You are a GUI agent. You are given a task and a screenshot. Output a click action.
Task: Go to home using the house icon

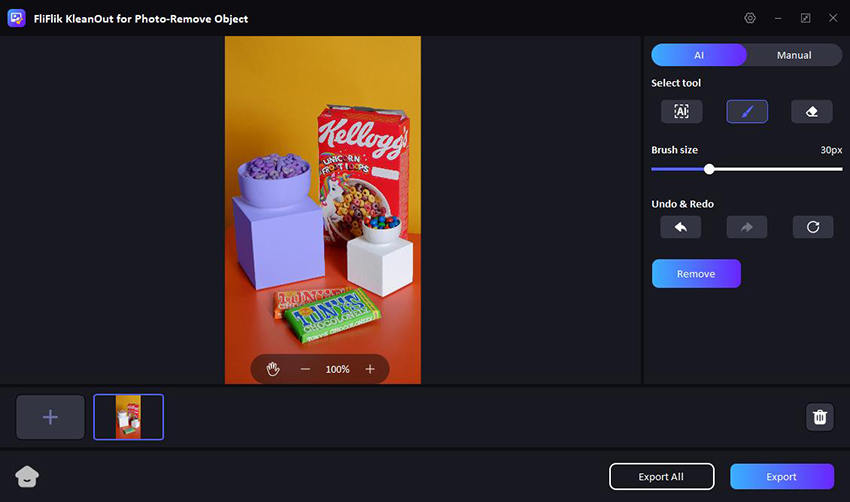(26, 476)
